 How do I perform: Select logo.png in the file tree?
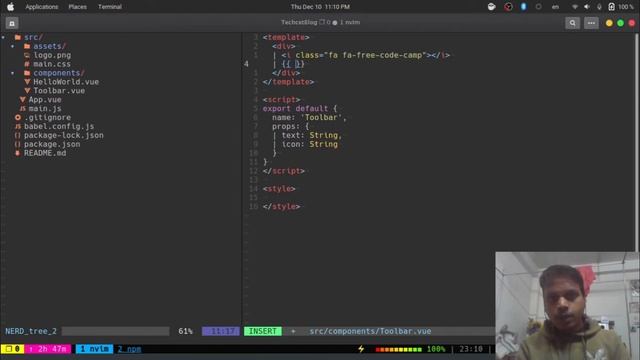(x=52, y=55)
